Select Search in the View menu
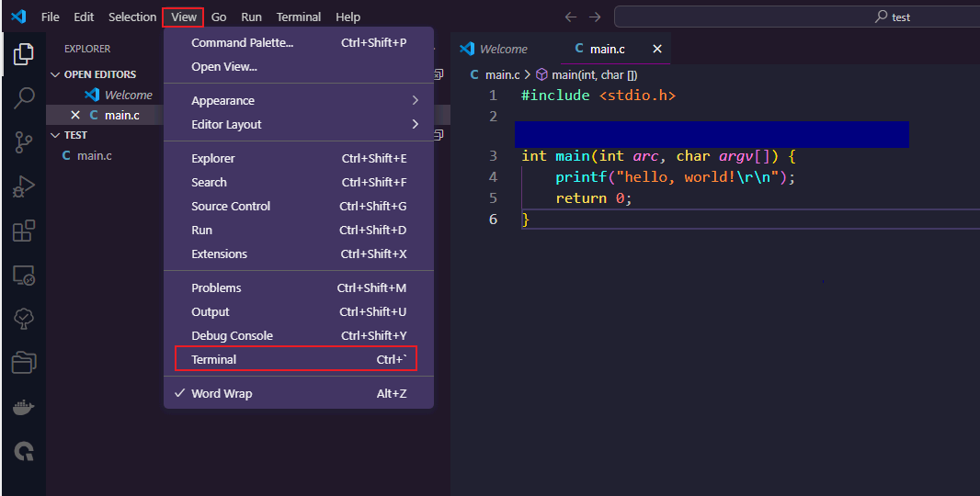980x496 pixels. click(299, 183)
